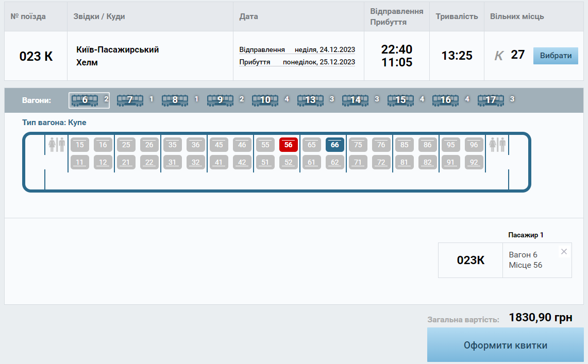588x364 pixels.
Task: Select currently active wagon 6
Action: 85,100
